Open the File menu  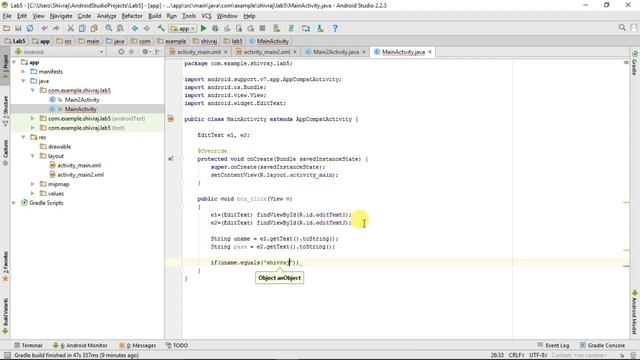tap(7, 16)
